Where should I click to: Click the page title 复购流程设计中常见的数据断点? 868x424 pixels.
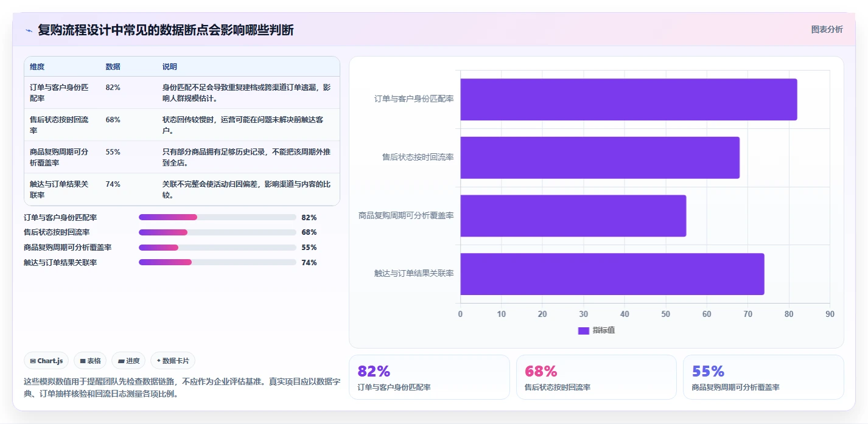coord(166,30)
